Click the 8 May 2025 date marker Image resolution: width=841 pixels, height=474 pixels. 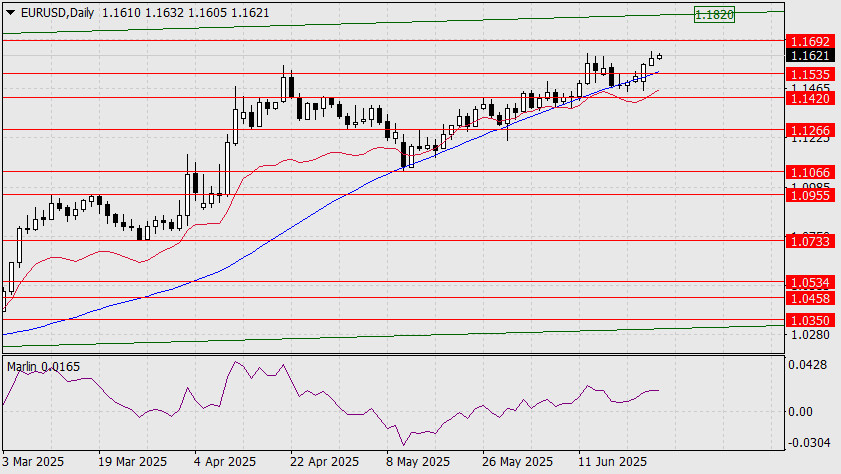point(418,462)
